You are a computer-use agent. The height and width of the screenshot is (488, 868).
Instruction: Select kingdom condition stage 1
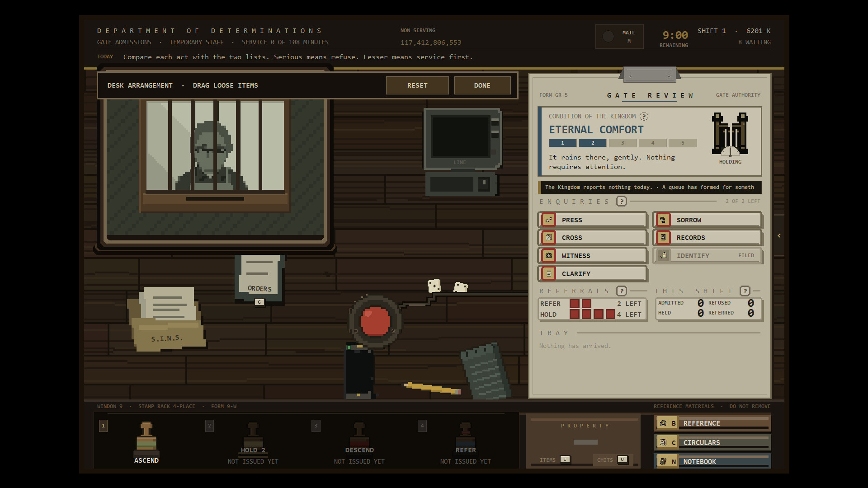tap(562, 143)
